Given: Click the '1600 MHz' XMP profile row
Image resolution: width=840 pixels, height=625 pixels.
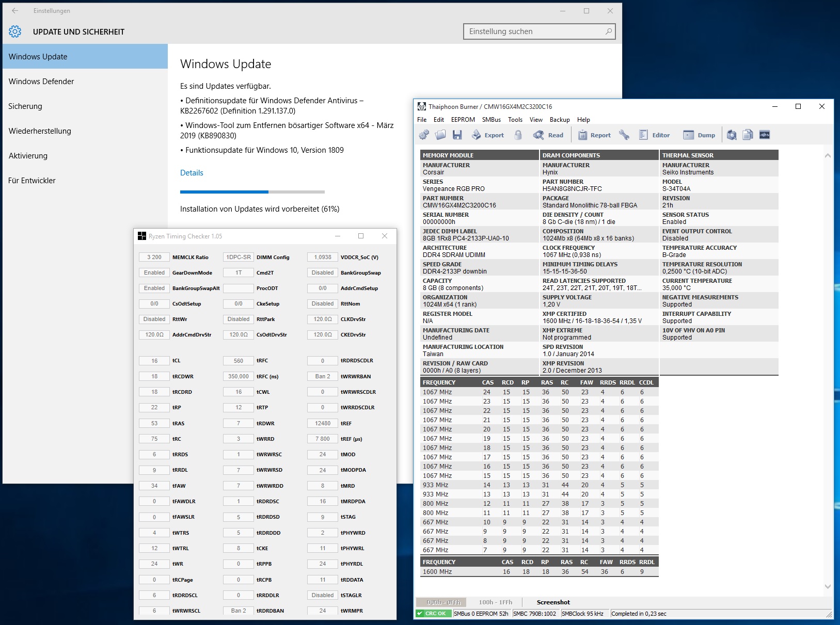Looking at the screenshot, I should point(540,572).
